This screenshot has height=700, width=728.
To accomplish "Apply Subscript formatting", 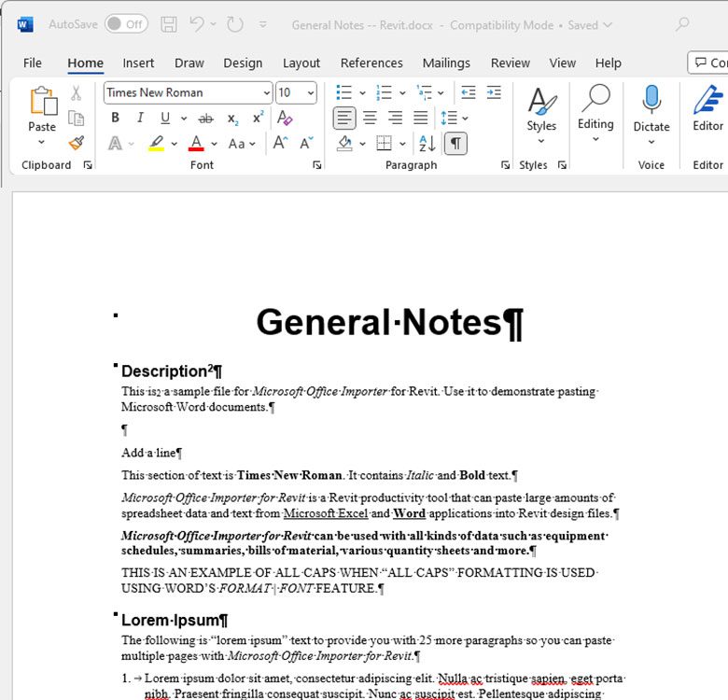I will [x=232, y=119].
